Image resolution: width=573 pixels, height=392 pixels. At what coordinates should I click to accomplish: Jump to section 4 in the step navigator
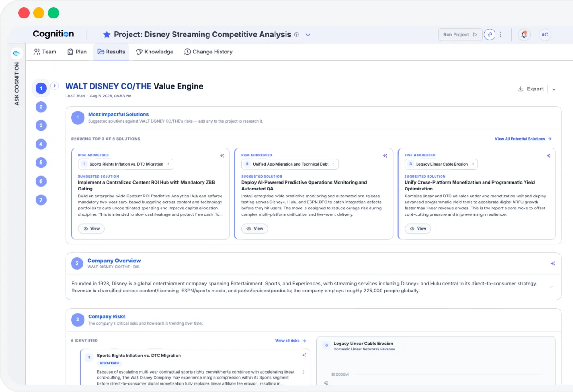(x=41, y=144)
